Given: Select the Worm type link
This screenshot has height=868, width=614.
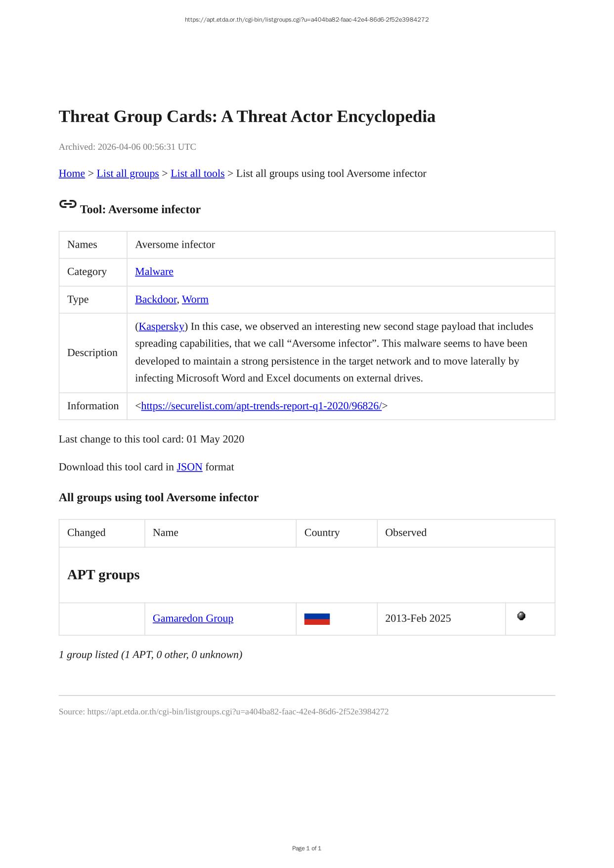Looking at the screenshot, I should [195, 300].
